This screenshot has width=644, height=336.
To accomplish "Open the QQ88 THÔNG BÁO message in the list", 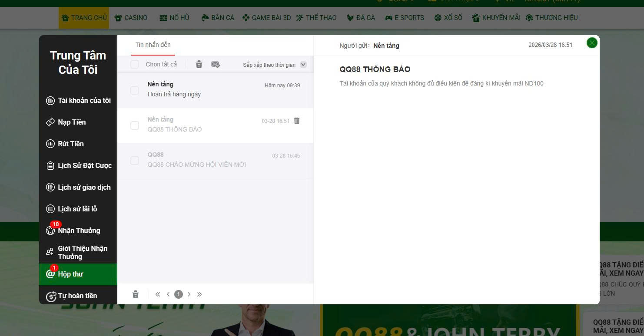I will pos(216,125).
